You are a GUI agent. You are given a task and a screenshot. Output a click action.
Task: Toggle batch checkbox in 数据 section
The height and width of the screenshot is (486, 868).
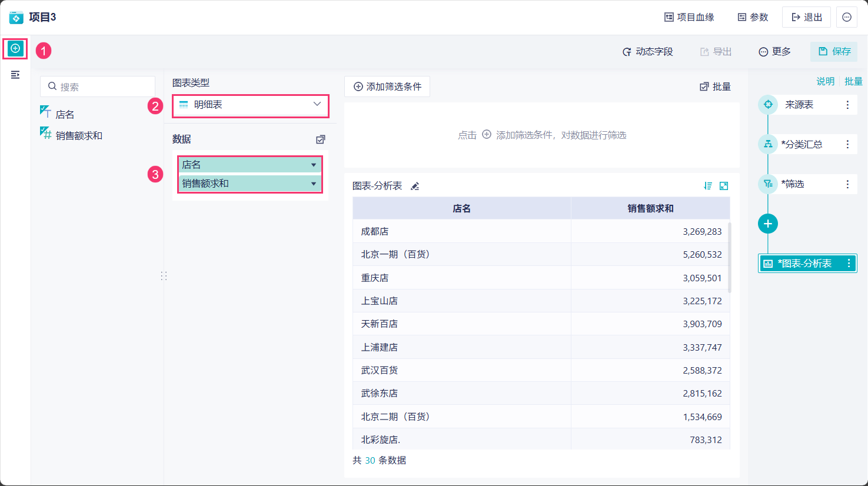321,139
